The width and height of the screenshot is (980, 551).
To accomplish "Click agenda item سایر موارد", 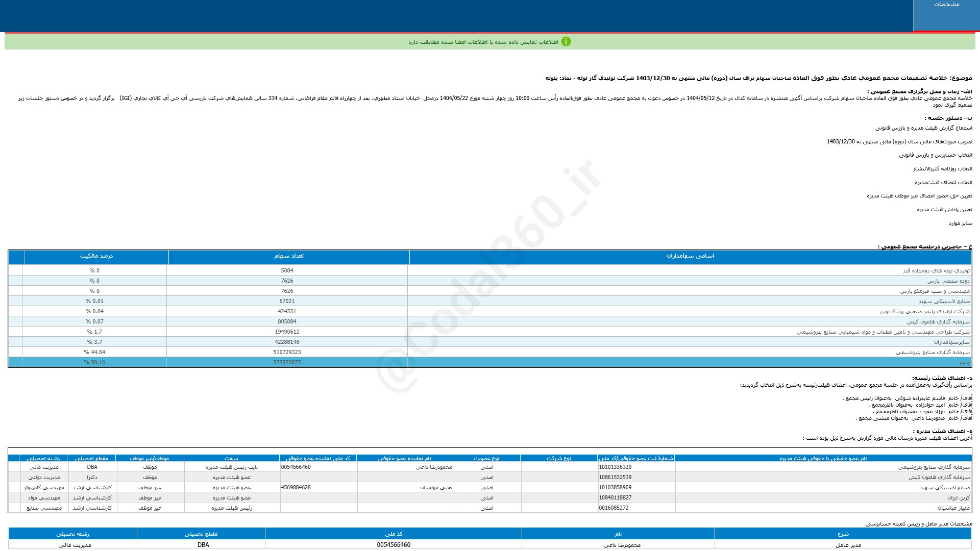I will [961, 223].
